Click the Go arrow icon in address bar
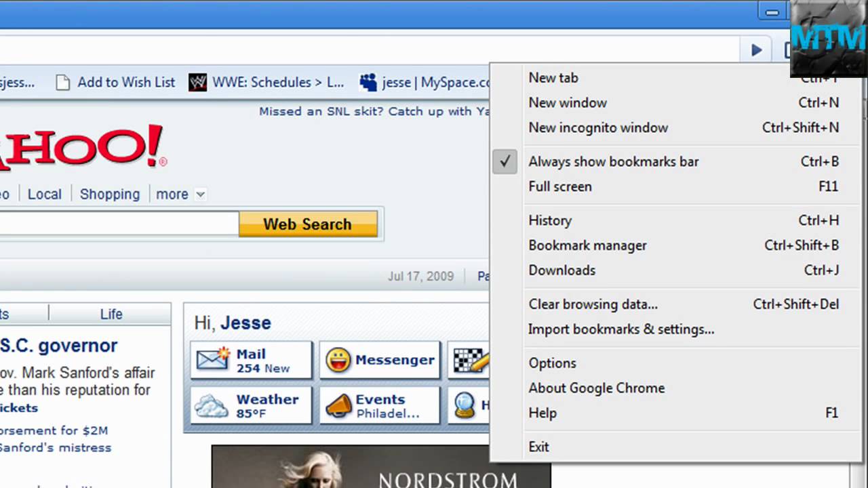Viewport: 868px width, 488px height. [756, 49]
